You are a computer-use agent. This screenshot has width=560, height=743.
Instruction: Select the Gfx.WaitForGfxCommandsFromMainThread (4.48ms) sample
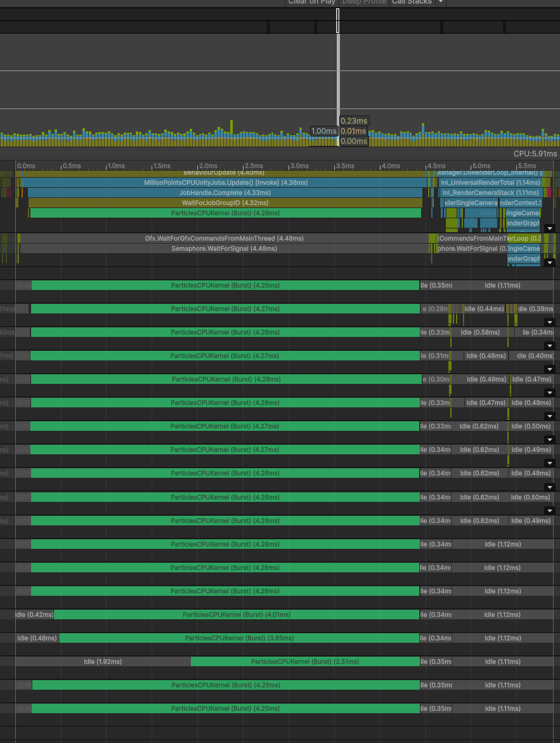[224, 239]
